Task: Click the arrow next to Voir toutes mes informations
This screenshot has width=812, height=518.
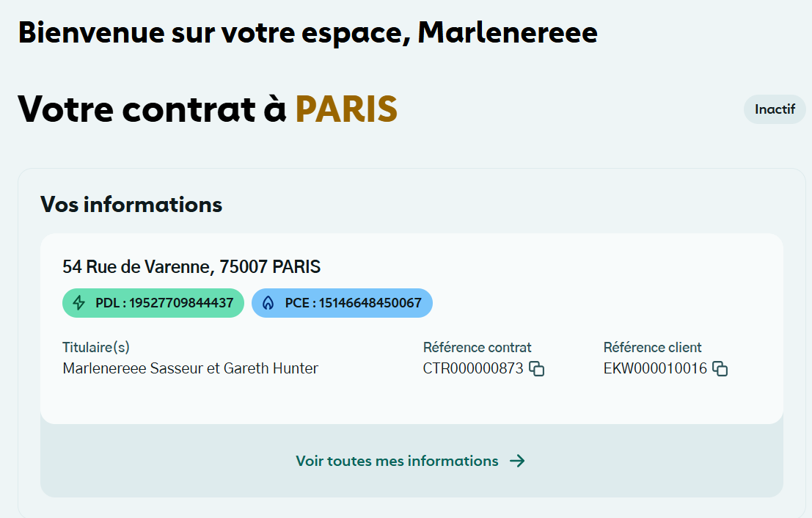Action: (517, 461)
